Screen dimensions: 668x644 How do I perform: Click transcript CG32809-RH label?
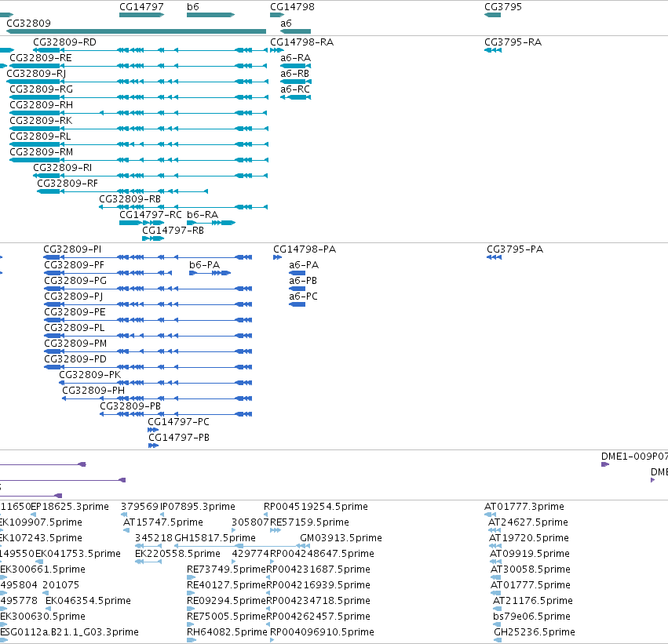[x=41, y=104]
